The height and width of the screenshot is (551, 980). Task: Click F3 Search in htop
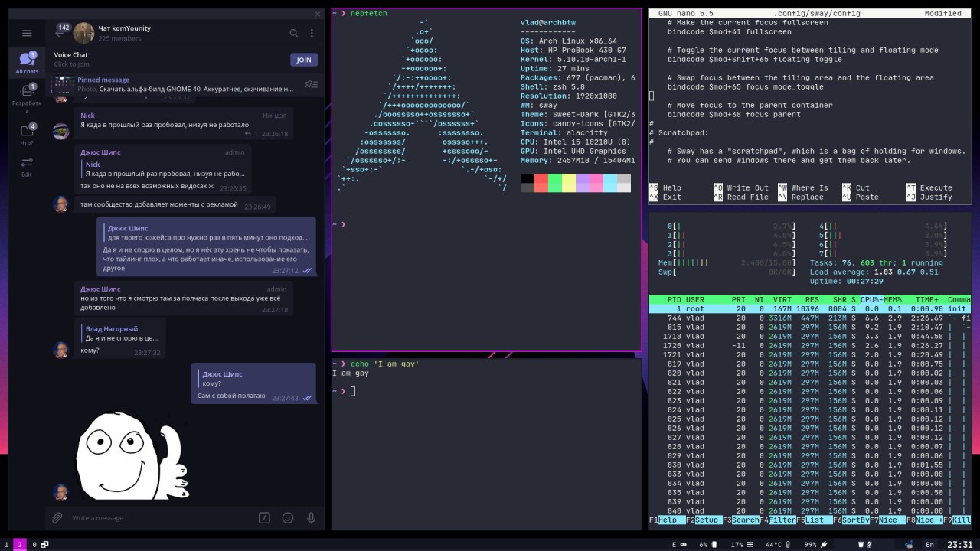coord(741,520)
